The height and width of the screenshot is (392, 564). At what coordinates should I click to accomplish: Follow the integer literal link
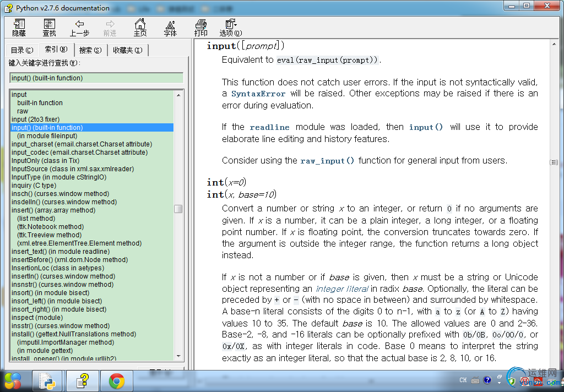(341, 289)
